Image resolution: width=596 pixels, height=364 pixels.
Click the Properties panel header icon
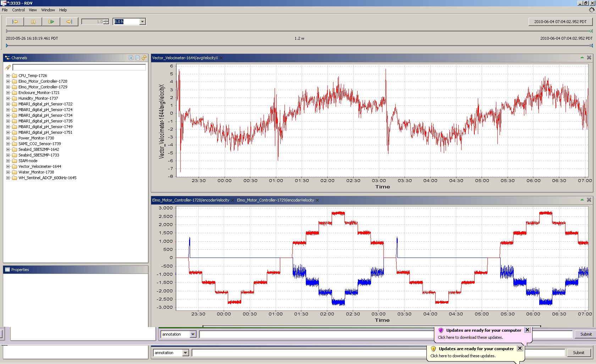7,270
